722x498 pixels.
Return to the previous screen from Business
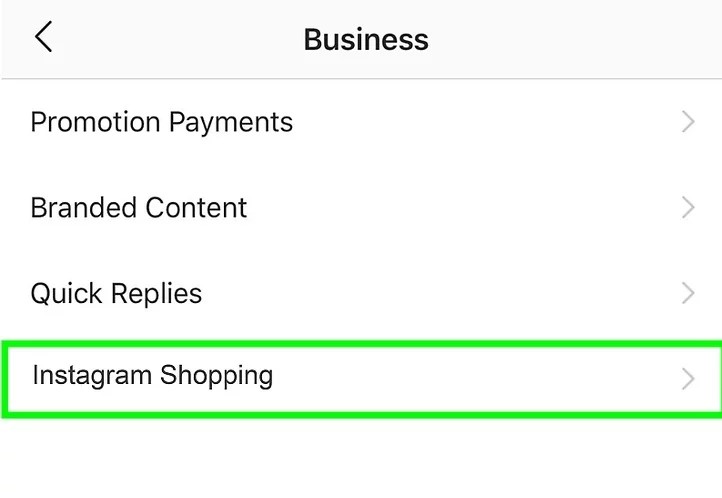point(43,38)
